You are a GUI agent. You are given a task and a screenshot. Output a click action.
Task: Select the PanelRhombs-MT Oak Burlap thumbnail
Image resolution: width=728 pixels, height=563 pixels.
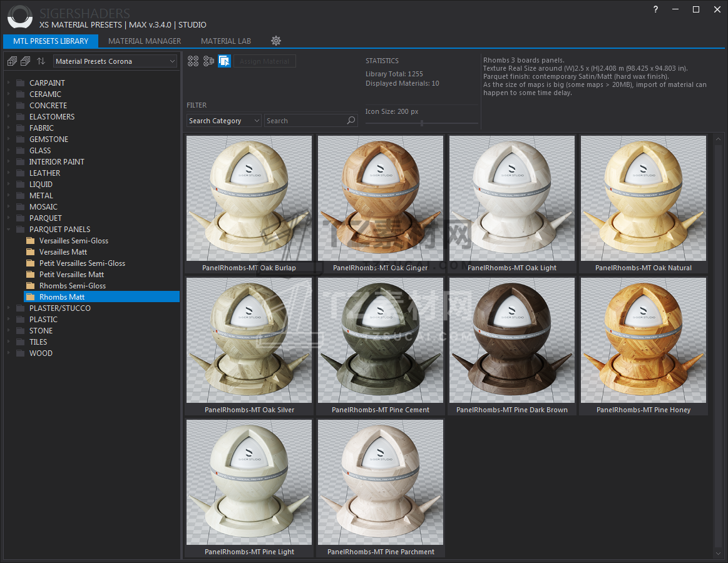point(249,198)
